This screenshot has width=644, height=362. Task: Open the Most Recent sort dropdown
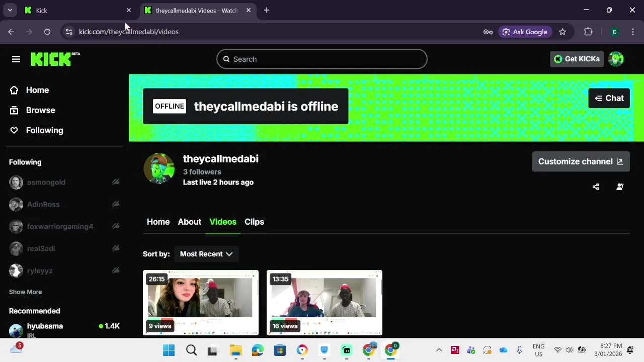tap(206, 254)
